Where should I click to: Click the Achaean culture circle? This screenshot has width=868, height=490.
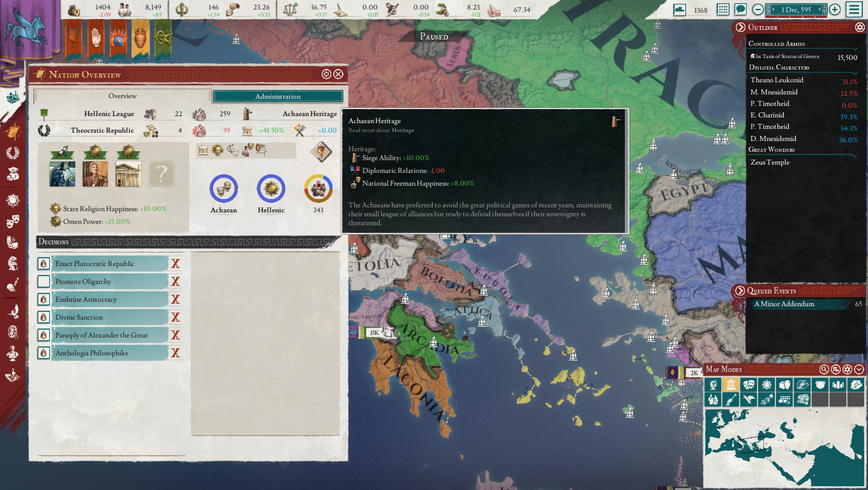pyautogui.click(x=224, y=189)
